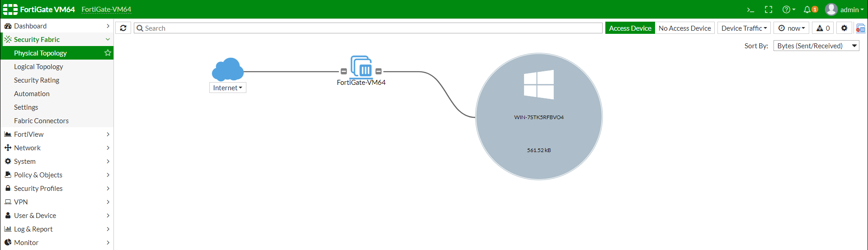Open the admin account dropdown

(x=852, y=9)
